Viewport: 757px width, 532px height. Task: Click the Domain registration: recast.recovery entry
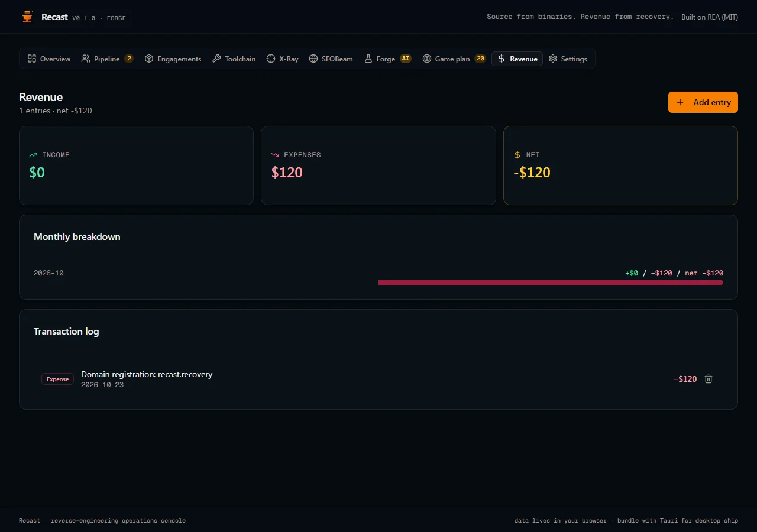tap(147, 374)
